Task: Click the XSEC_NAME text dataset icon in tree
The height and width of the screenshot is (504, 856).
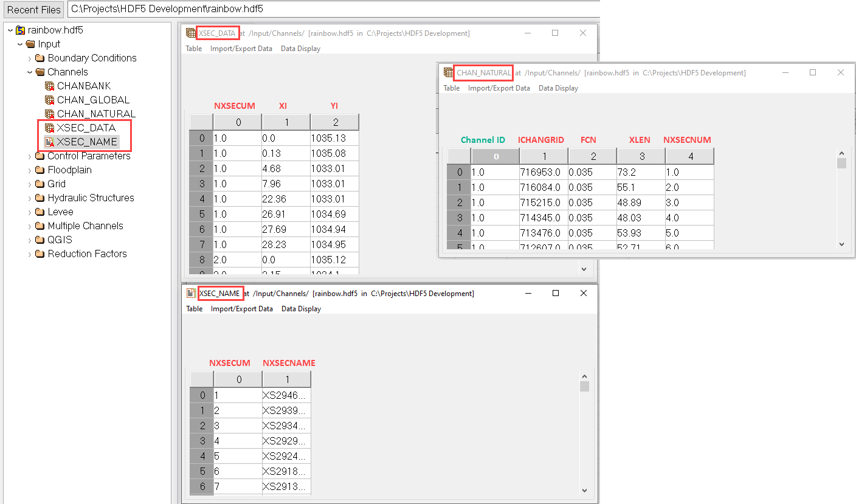Action: click(50, 142)
